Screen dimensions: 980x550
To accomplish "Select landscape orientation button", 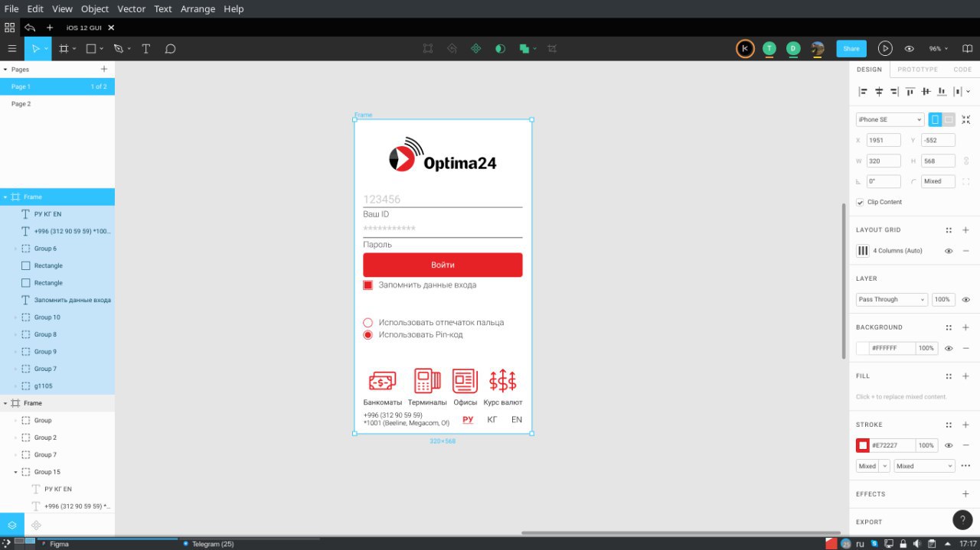I will pyautogui.click(x=949, y=119).
